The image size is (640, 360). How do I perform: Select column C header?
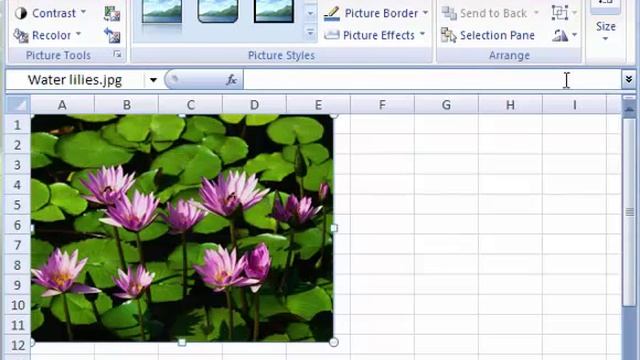pyautogui.click(x=191, y=105)
